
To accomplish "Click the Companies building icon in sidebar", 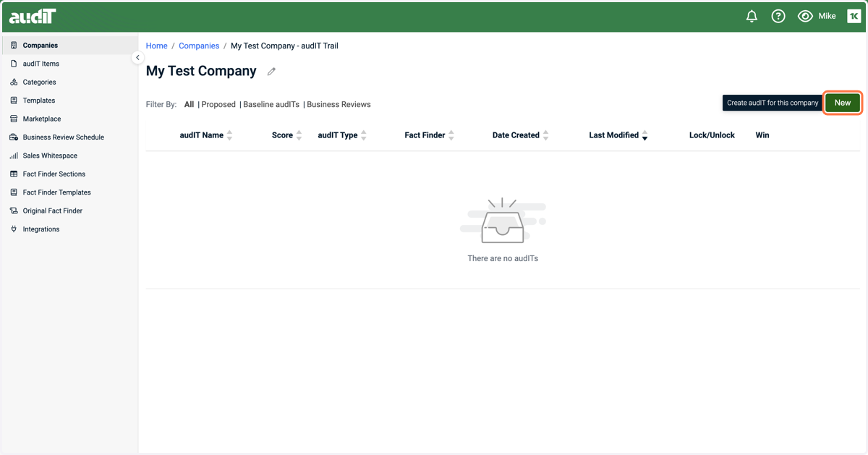I will 14,45.
